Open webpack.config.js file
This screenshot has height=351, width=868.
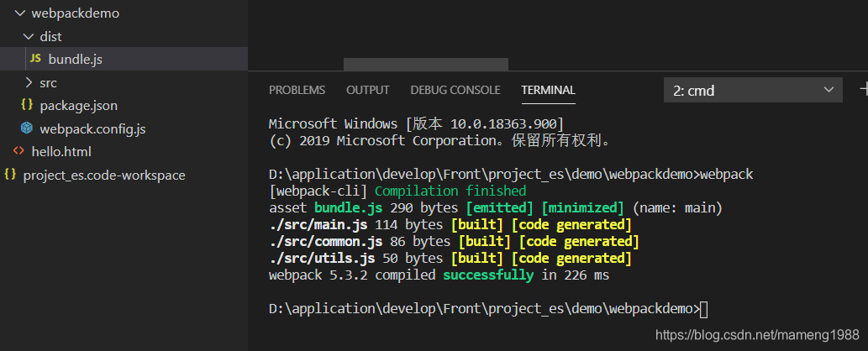click(x=93, y=129)
